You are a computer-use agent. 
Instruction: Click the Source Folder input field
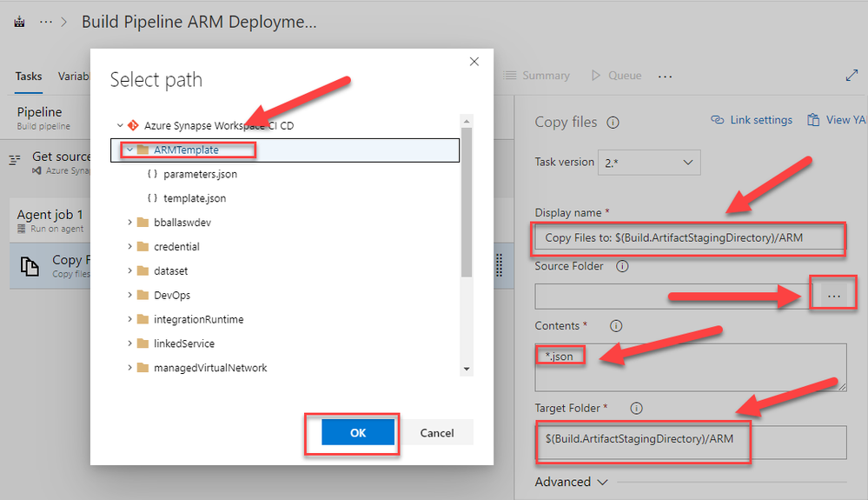pyautogui.click(x=673, y=297)
